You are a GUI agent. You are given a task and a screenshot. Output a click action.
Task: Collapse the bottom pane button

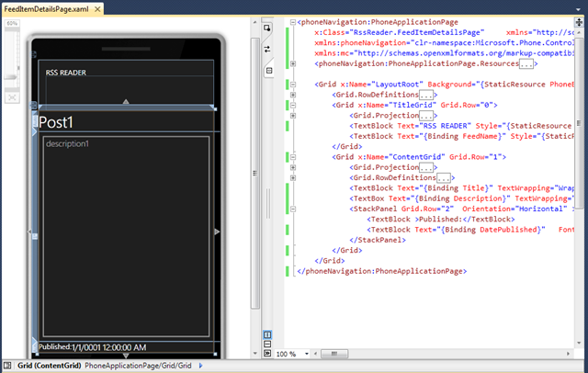[x=267, y=353]
